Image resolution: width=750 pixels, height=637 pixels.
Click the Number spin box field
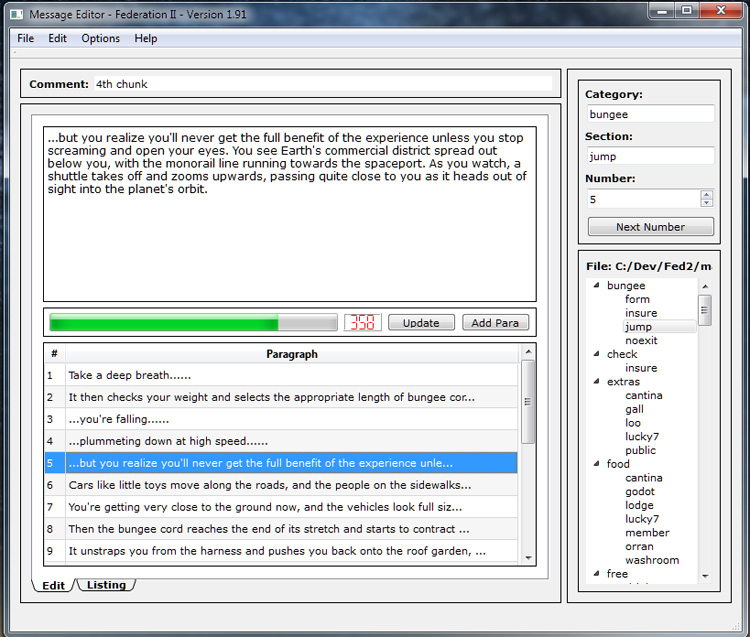643,199
